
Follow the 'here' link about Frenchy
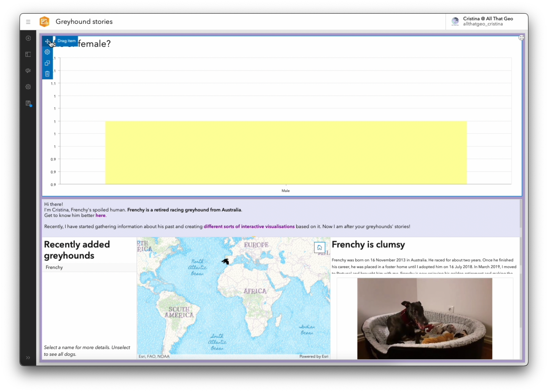point(100,215)
